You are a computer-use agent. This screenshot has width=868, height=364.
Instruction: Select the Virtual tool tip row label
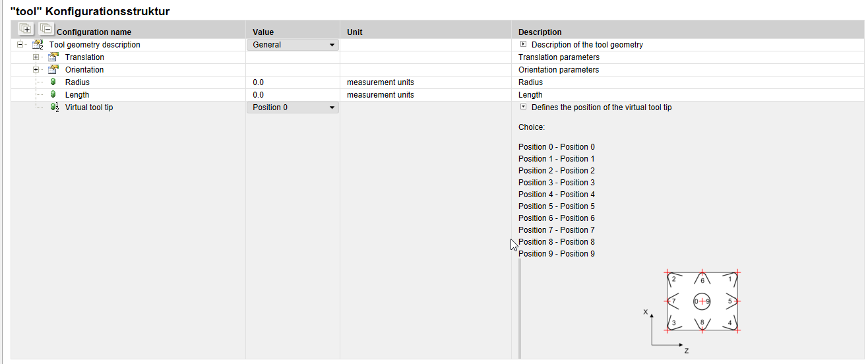89,107
